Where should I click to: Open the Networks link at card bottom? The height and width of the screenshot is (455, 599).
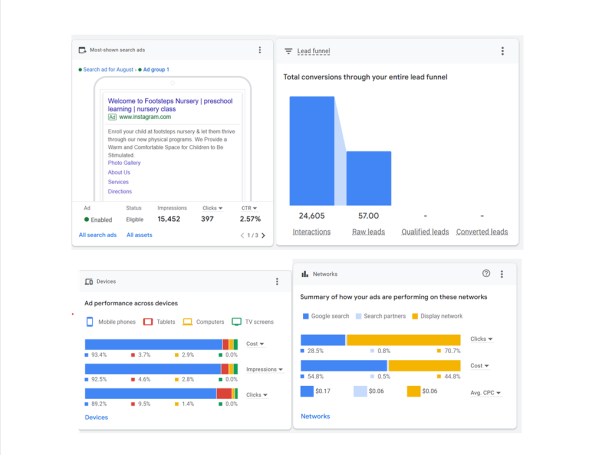click(315, 416)
